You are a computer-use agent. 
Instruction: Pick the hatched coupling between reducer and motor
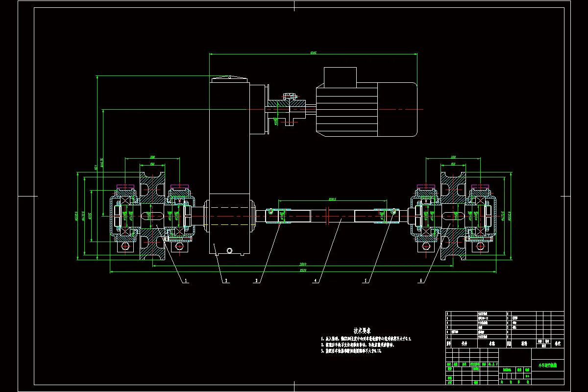point(287,109)
